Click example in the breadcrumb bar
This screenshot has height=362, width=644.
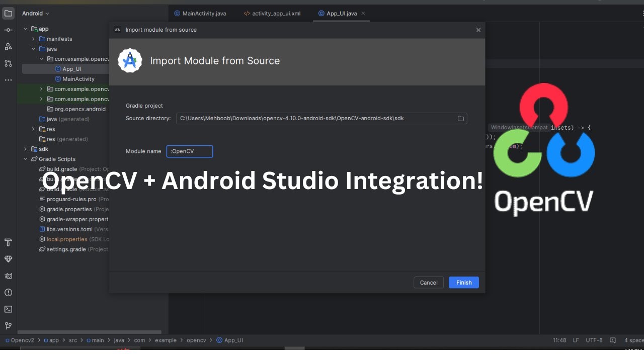166,340
